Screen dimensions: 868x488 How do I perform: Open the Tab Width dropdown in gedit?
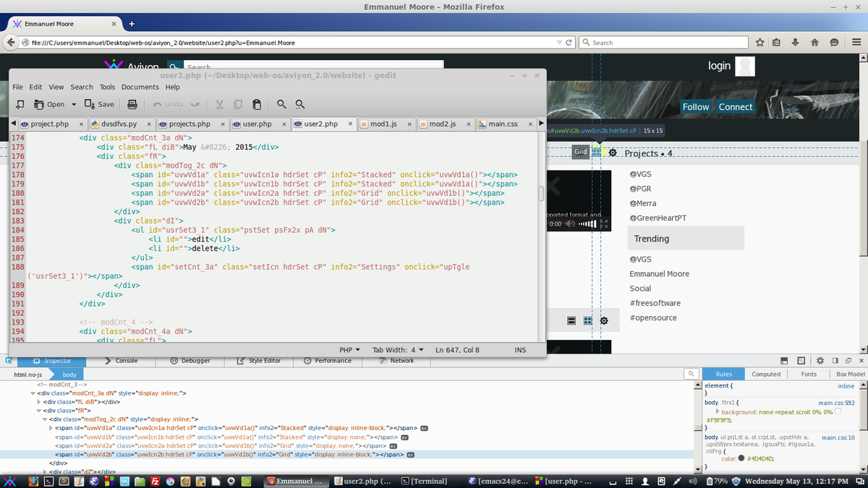pyautogui.click(x=398, y=350)
